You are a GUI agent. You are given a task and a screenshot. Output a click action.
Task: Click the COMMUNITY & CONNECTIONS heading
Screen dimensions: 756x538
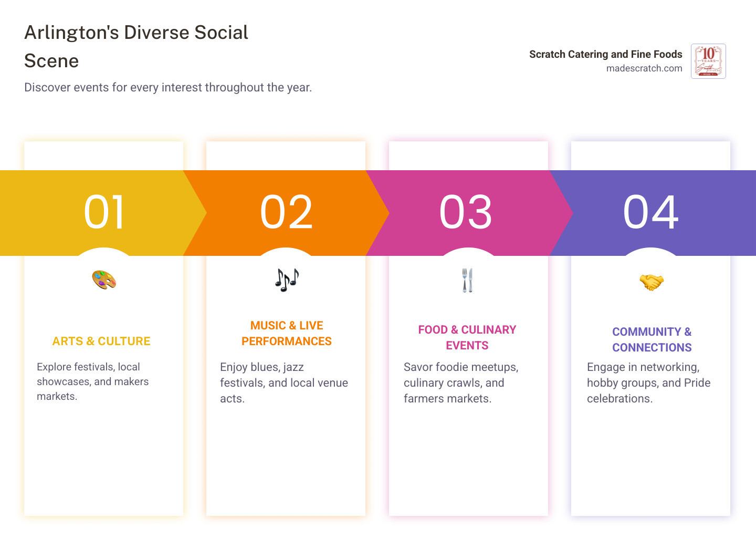click(x=652, y=340)
